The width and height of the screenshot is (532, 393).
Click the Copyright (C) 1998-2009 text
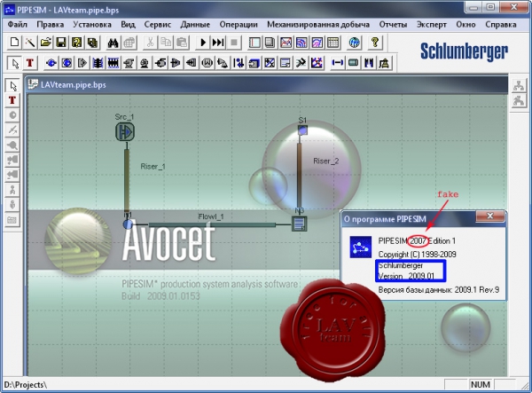417,255
